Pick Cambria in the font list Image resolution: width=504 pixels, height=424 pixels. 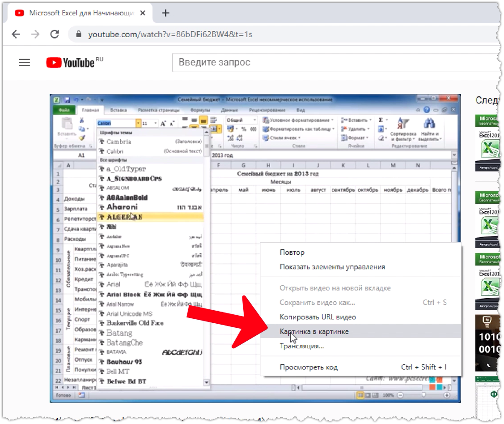pos(150,141)
